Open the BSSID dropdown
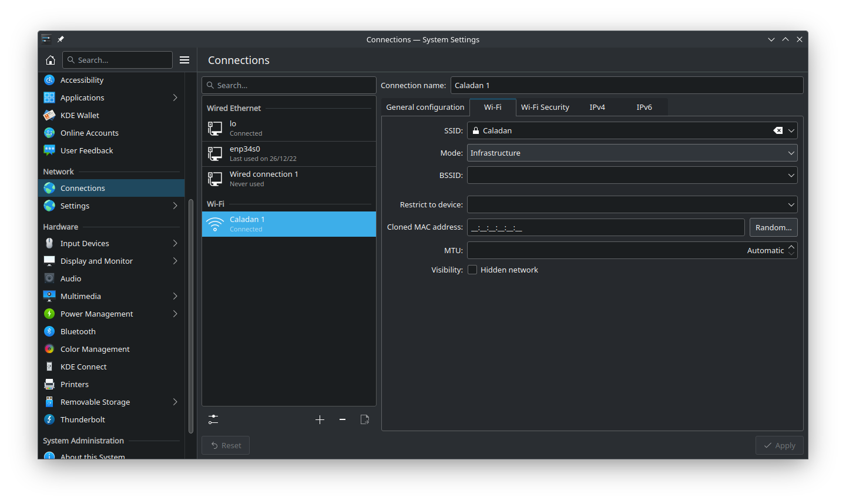This screenshot has width=846, height=504. [x=791, y=175]
